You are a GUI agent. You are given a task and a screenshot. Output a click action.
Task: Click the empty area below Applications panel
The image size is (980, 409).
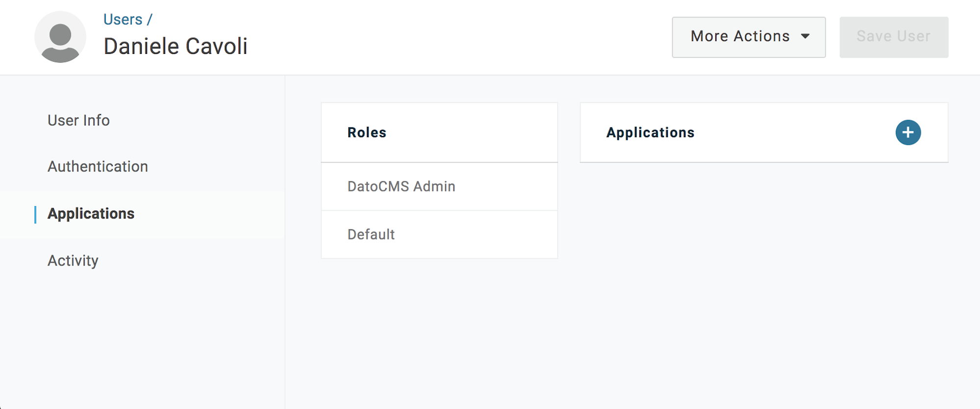tap(764, 284)
